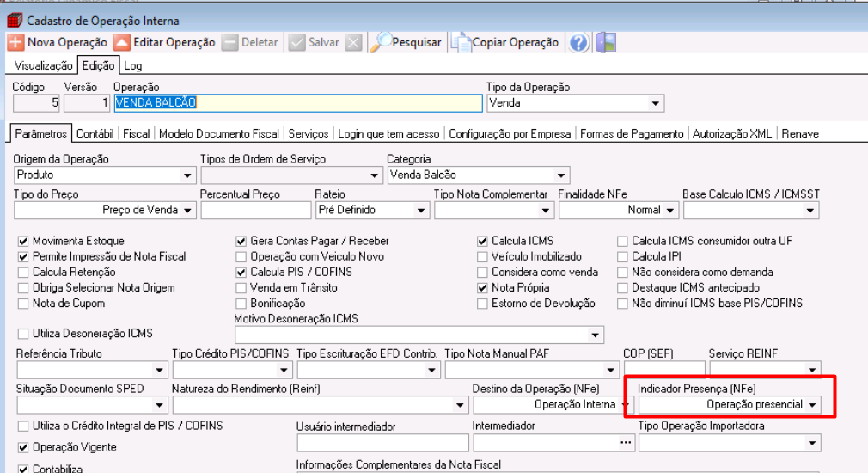Click the Intermediador ellipsis lookup button
868x473 pixels.
[626, 443]
